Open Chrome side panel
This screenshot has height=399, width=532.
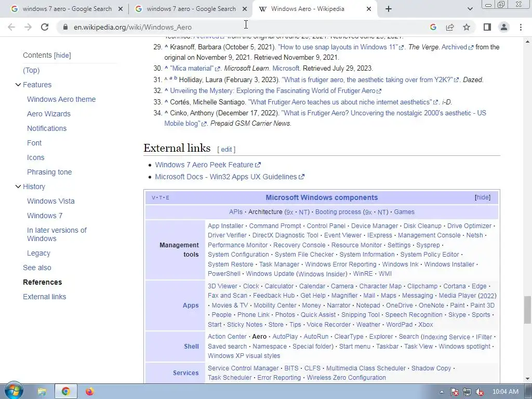coord(487,27)
